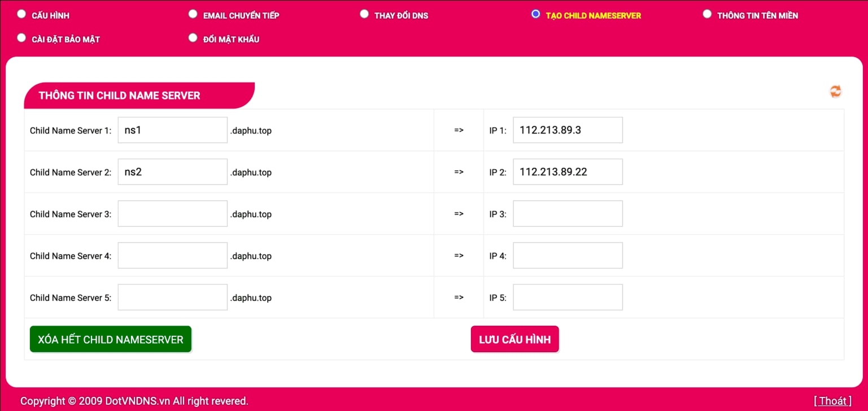The height and width of the screenshot is (411, 868).
Task: Click the orange refresh icon
Action: pyautogui.click(x=835, y=91)
